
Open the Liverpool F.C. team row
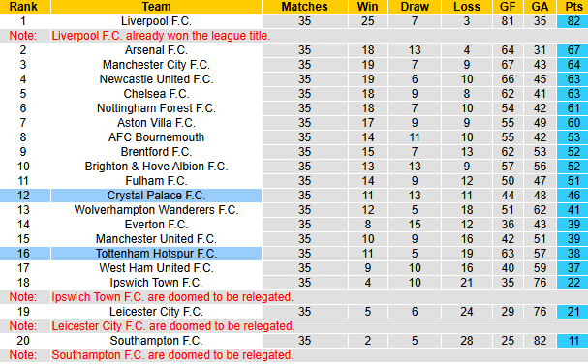tap(294, 21)
